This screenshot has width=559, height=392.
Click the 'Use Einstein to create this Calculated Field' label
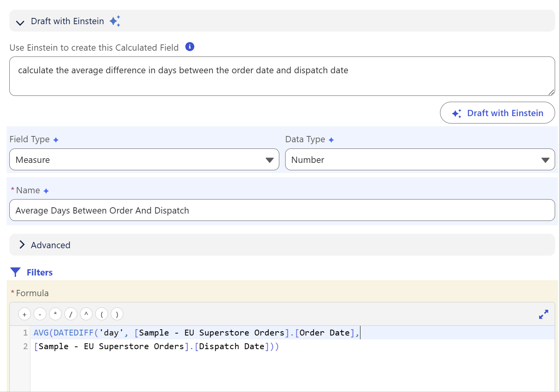pos(94,48)
